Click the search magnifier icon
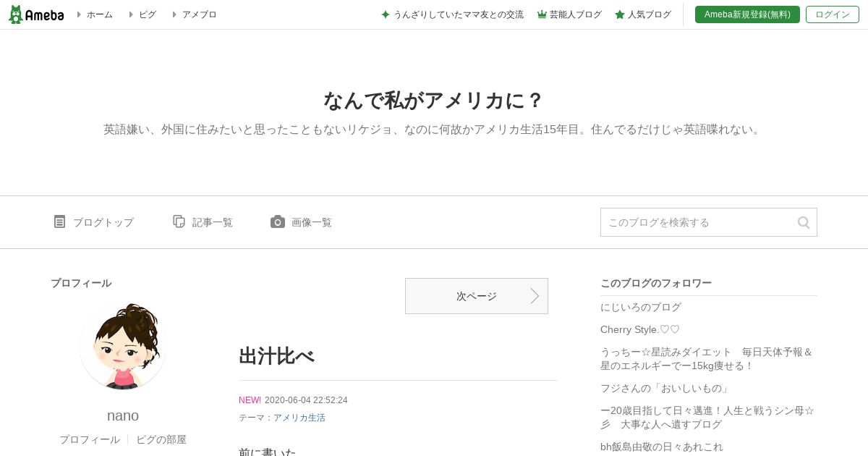 [x=804, y=223]
